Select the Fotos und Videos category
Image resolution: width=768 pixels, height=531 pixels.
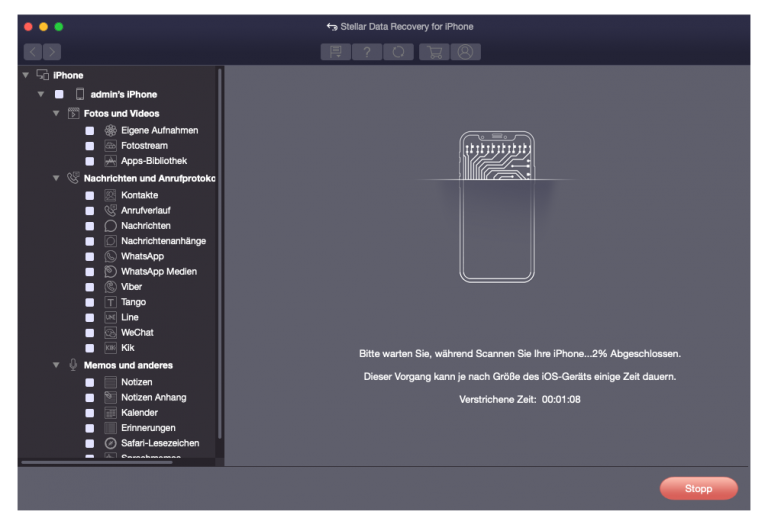point(121,113)
